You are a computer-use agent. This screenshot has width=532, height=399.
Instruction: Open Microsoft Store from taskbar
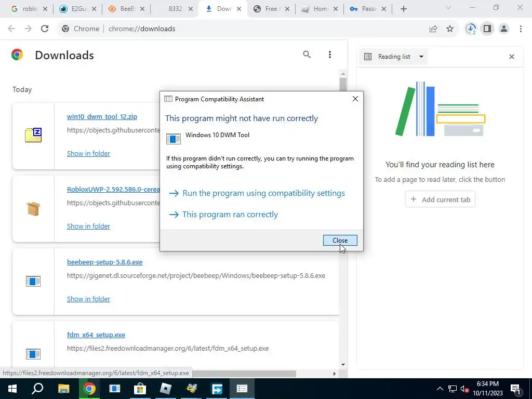pyautogui.click(x=140, y=389)
